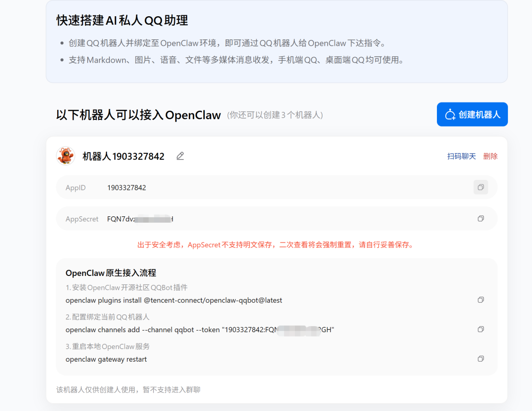
Task: Click heading 'OpenClaw原生接入流程'
Action: 111,273
